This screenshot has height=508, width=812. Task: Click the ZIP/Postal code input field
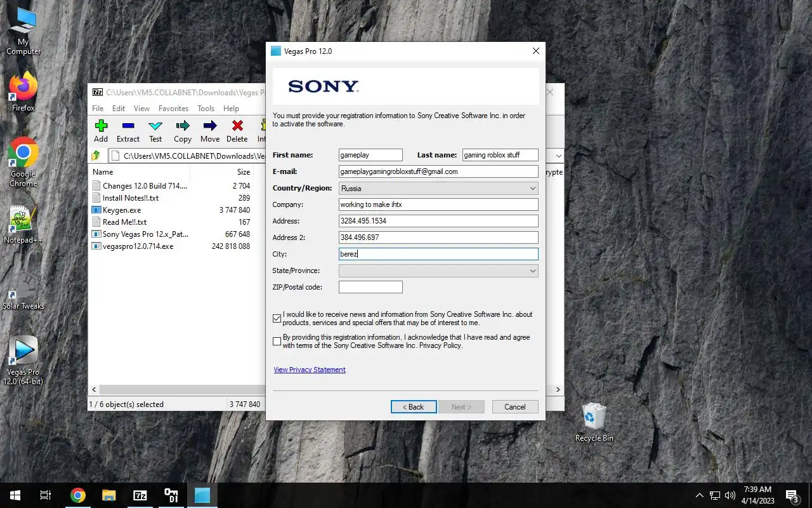click(370, 287)
